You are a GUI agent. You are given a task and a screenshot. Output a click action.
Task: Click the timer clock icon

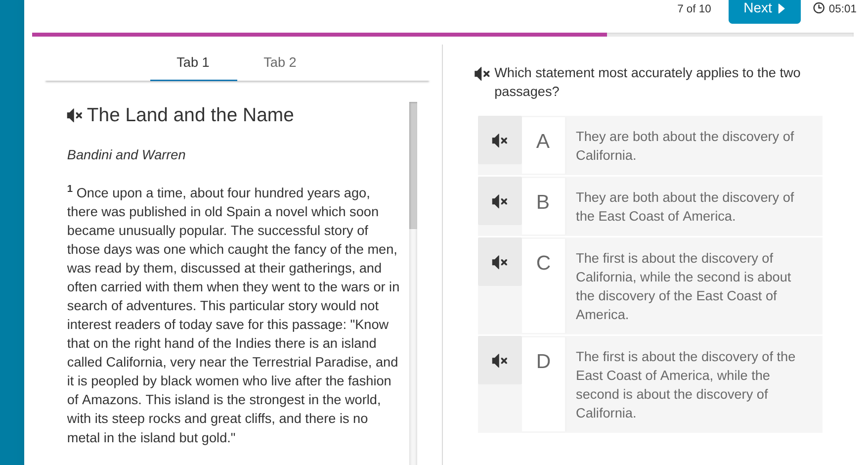[819, 8]
